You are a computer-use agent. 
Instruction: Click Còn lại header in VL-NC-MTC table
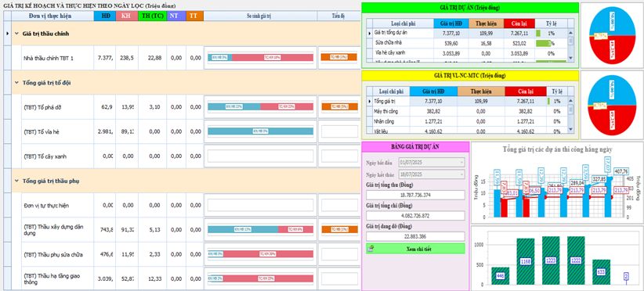pos(525,92)
